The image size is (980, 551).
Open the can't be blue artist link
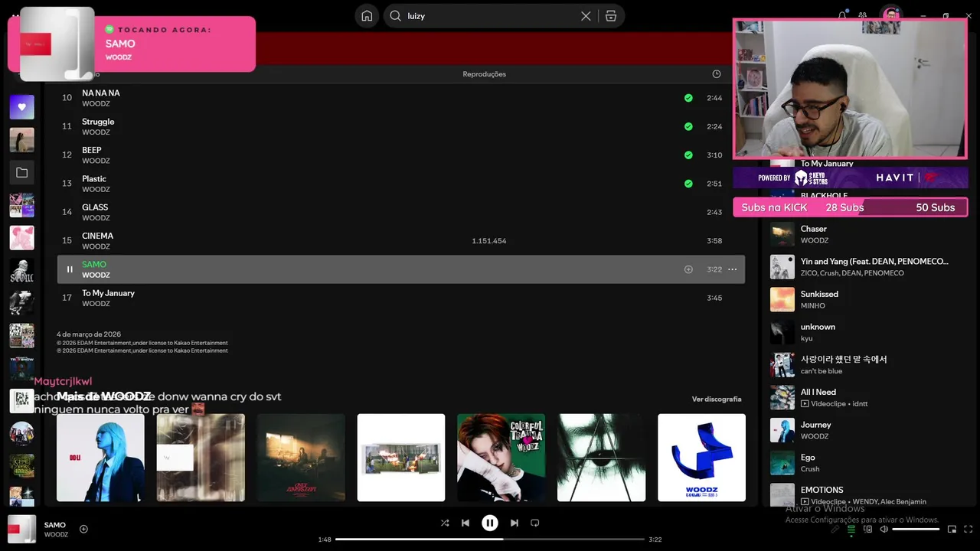tap(822, 371)
